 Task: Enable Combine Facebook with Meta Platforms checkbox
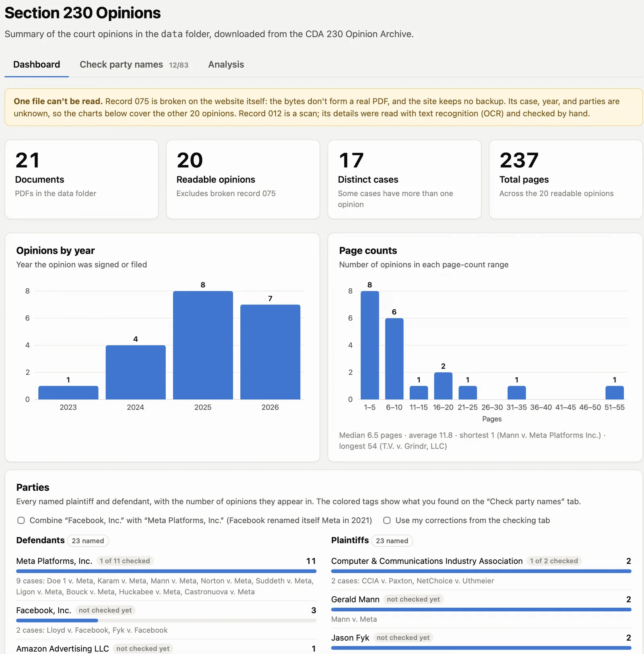click(x=21, y=520)
